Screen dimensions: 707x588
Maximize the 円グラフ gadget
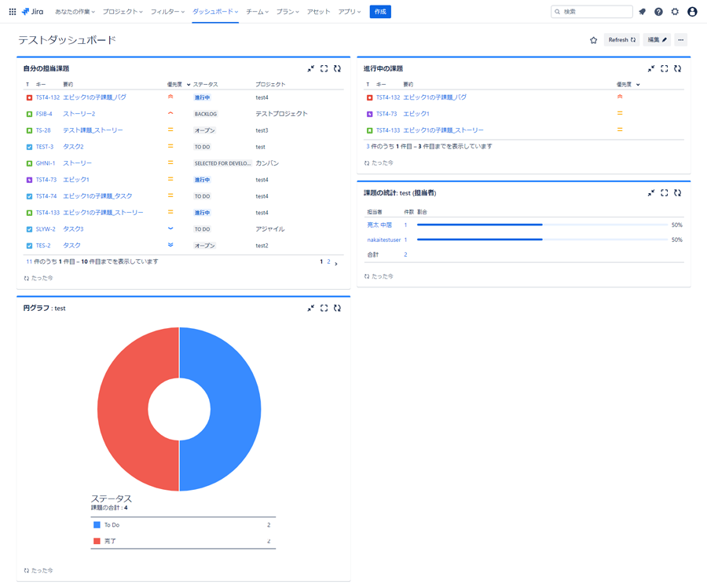click(324, 309)
